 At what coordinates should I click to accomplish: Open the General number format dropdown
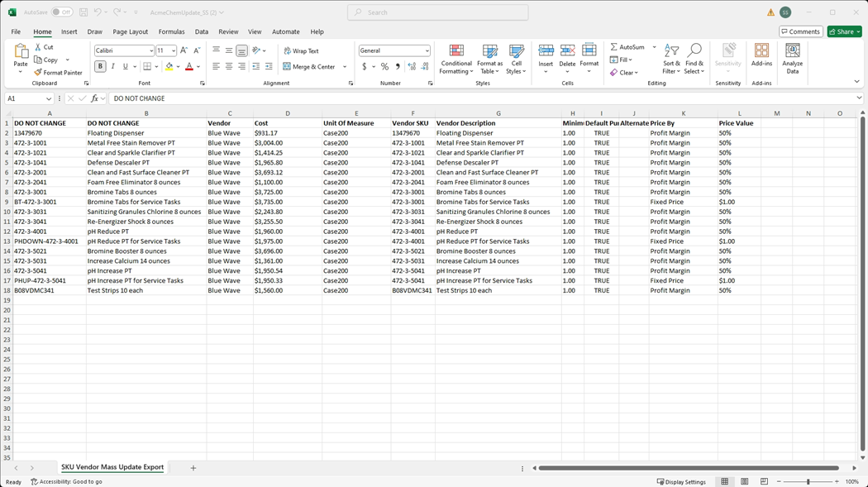[x=427, y=51]
